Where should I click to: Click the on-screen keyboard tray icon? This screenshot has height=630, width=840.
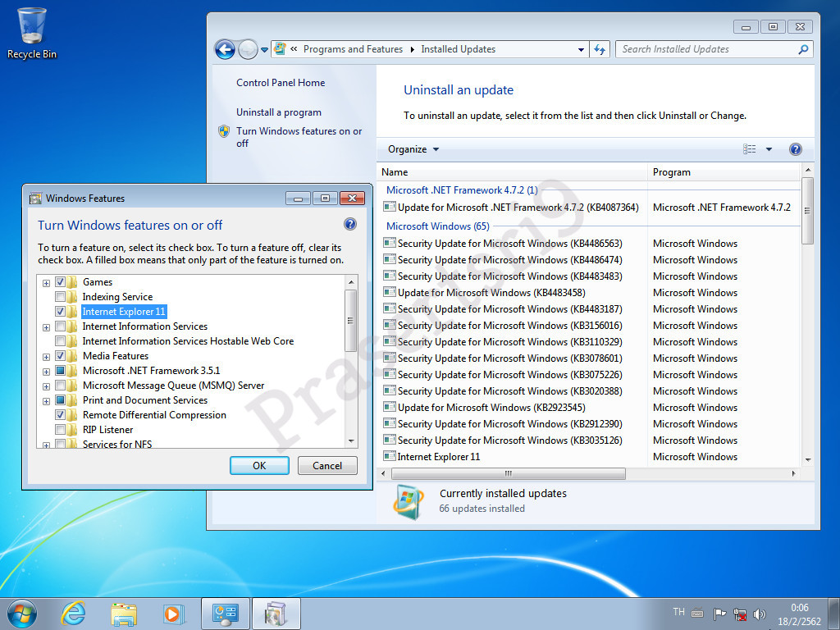(697, 612)
